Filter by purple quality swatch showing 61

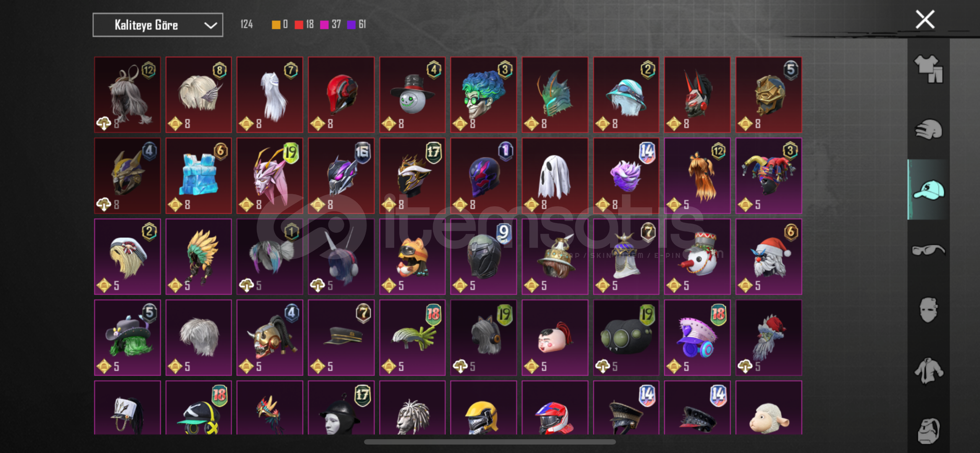tap(356, 24)
